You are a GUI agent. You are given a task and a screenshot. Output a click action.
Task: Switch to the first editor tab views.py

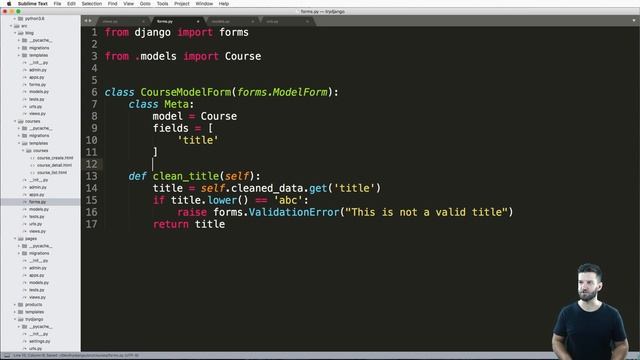pyautogui.click(x=122, y=21)
